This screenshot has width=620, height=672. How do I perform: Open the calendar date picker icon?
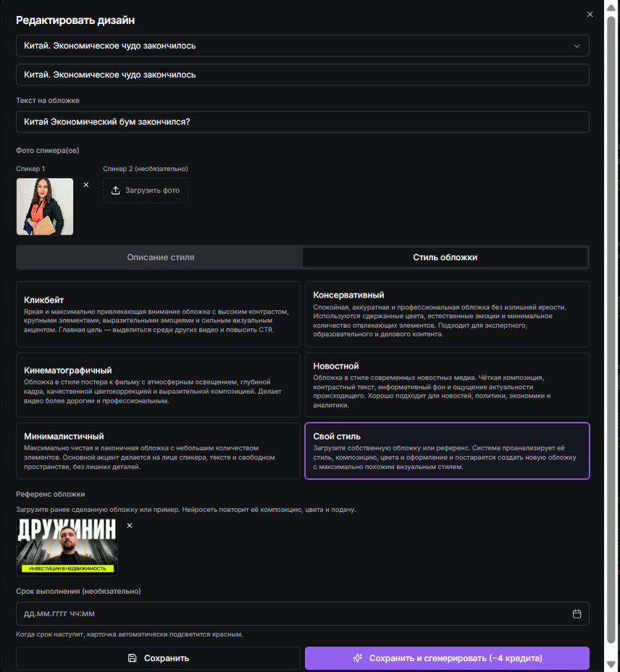click(577, 614)
